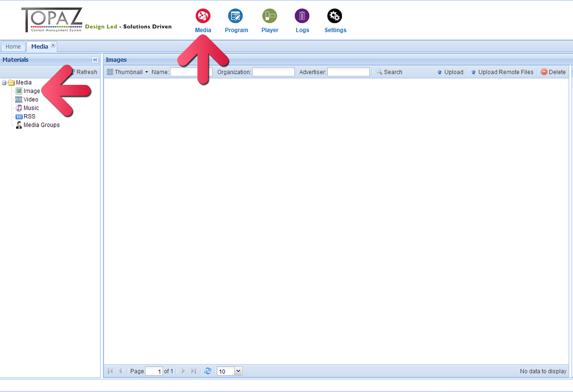The height and width of the screenshot is (392, 573).
Task: Jump to last page arrow
Action: 193,371
